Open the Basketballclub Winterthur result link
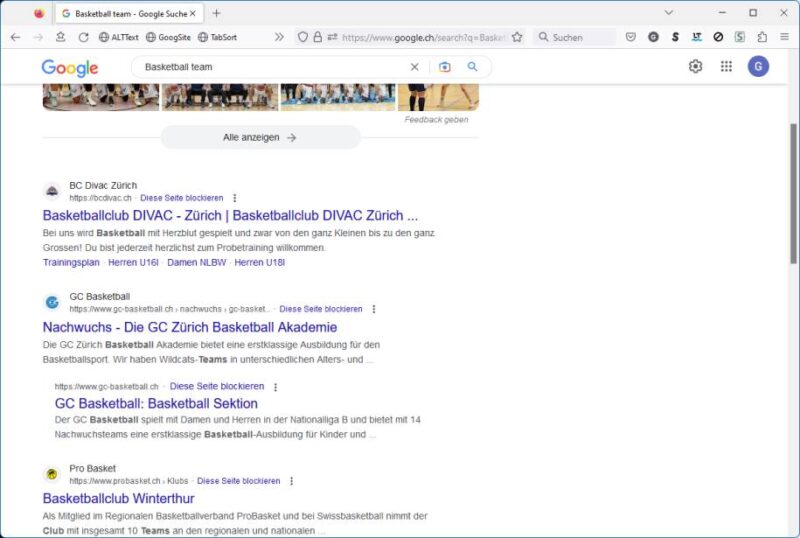The height and width of the screenshot is (538, 800). click(118, 498)
